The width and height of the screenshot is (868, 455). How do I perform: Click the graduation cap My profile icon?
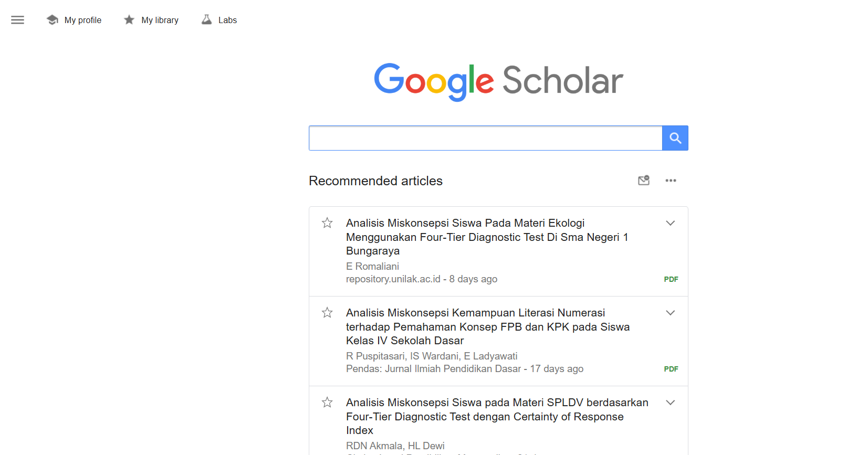click(x=53, y=20)
